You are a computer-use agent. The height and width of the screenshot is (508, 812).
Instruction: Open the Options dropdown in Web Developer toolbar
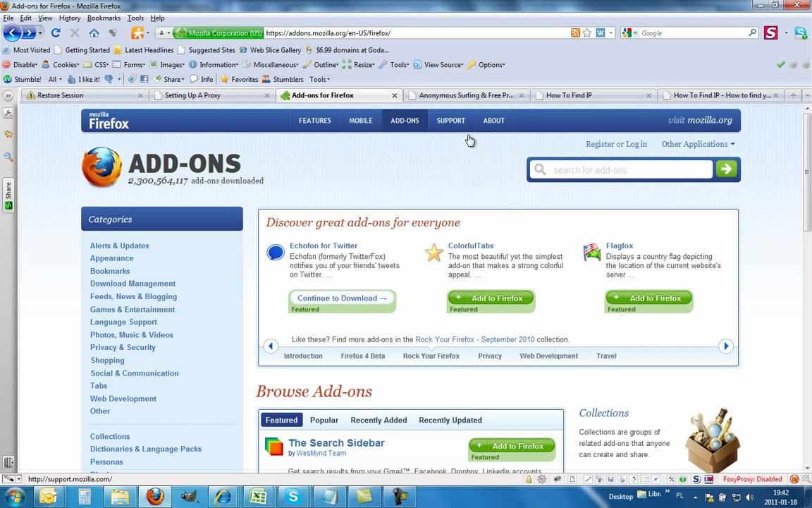pos(486,65)
